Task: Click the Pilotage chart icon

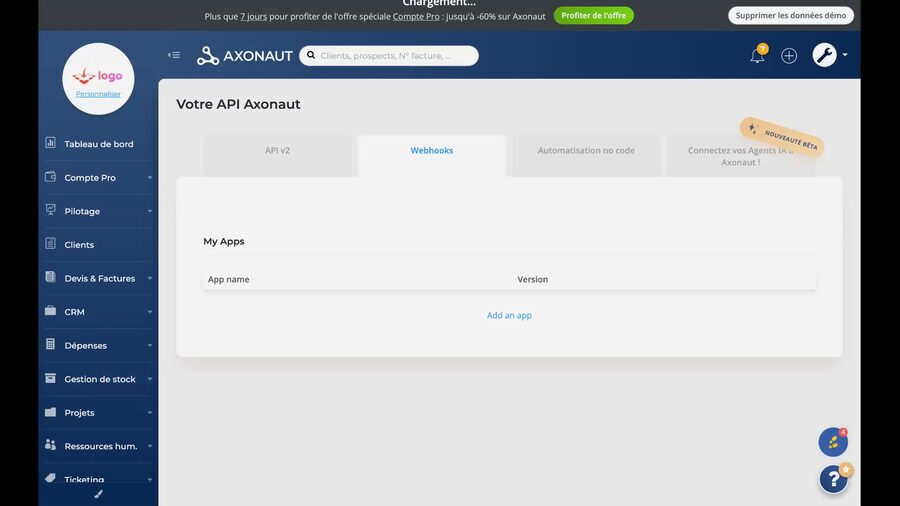Action: click(x=51, y=210)
